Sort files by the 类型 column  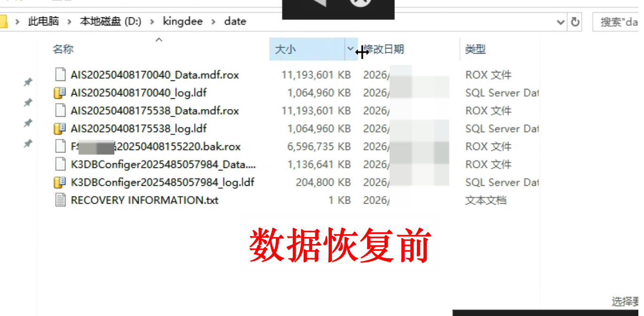(x=475, y=49)
